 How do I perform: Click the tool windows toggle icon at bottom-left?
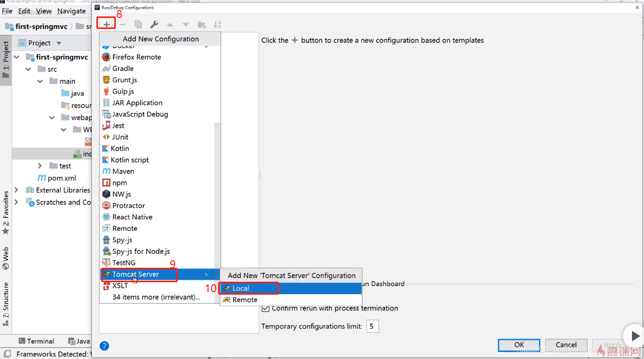tap(6, 354)
